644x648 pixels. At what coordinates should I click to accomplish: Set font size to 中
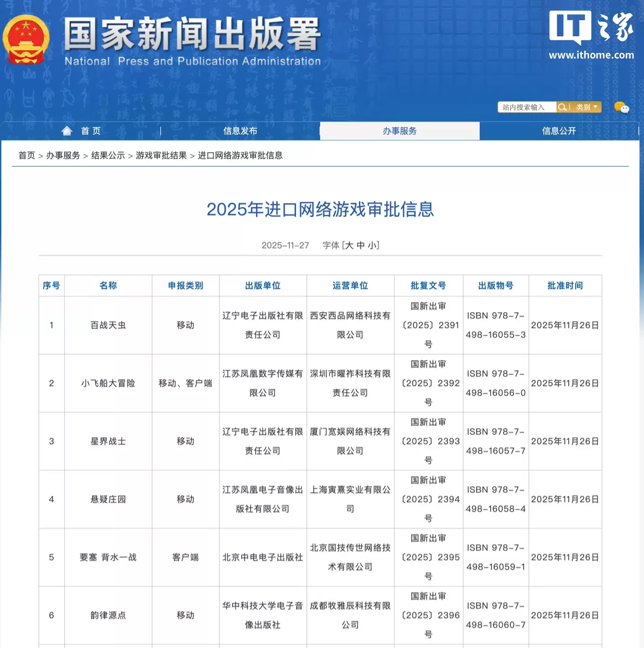pos(360,245)
